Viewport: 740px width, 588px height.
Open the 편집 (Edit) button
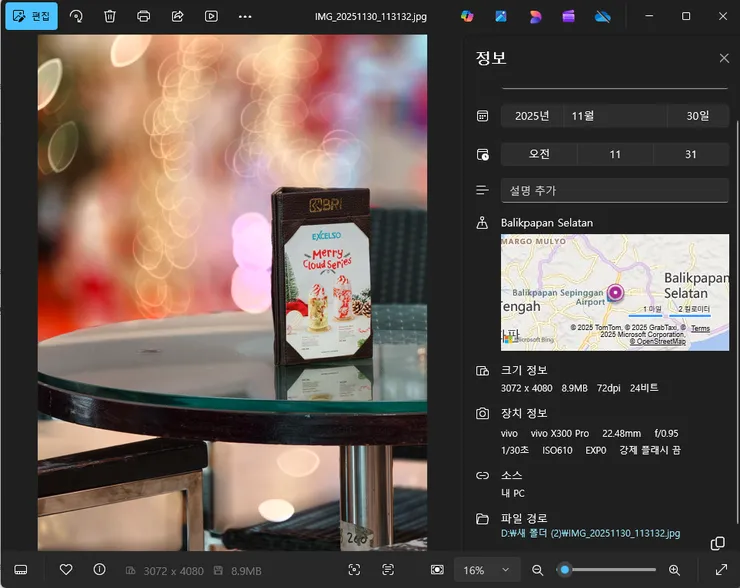[32, 16]
